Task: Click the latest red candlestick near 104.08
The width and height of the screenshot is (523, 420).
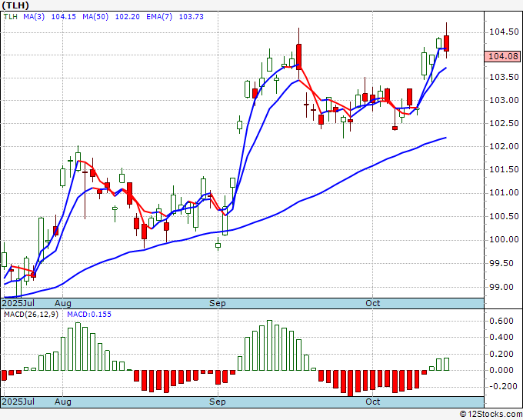Action: click(x=446, y=43)
